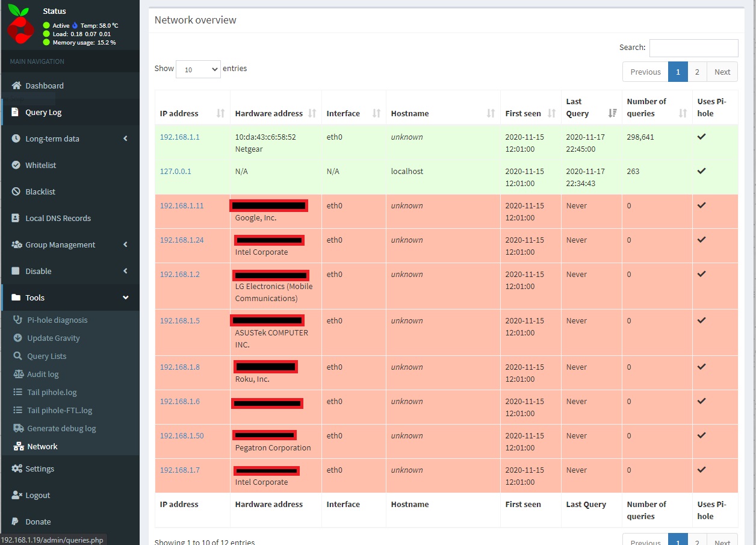Click the Tools folder icon
Viewport: 756px width, 545px height.
16,297
